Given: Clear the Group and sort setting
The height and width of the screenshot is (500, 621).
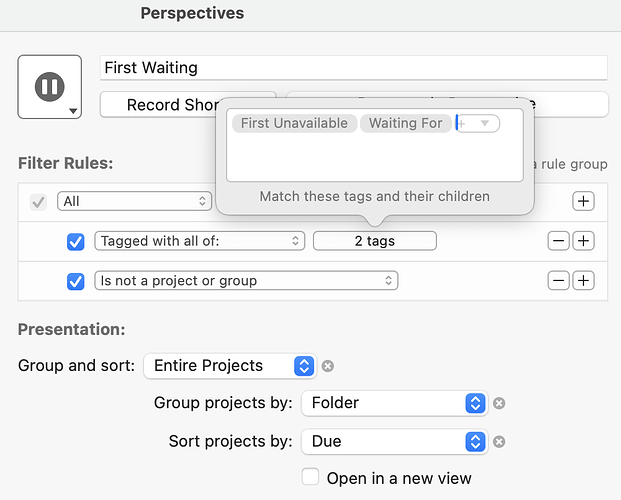Looking at the screenshot, I should pos(328,366).
